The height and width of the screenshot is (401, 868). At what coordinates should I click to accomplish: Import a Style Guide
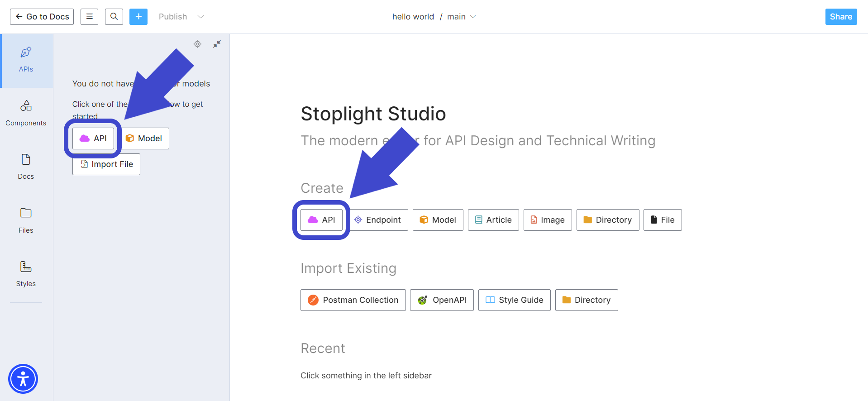[515, 300]
